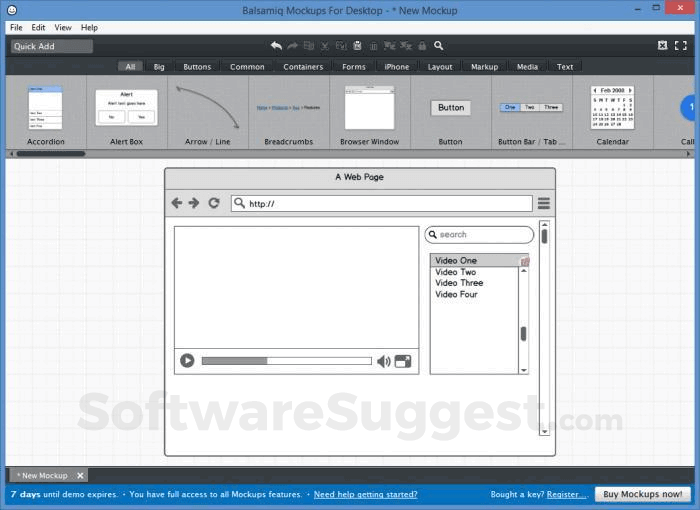700x510 pixels.
Task: Click the Lock padlock icon
Action: [x=422, y=46]
